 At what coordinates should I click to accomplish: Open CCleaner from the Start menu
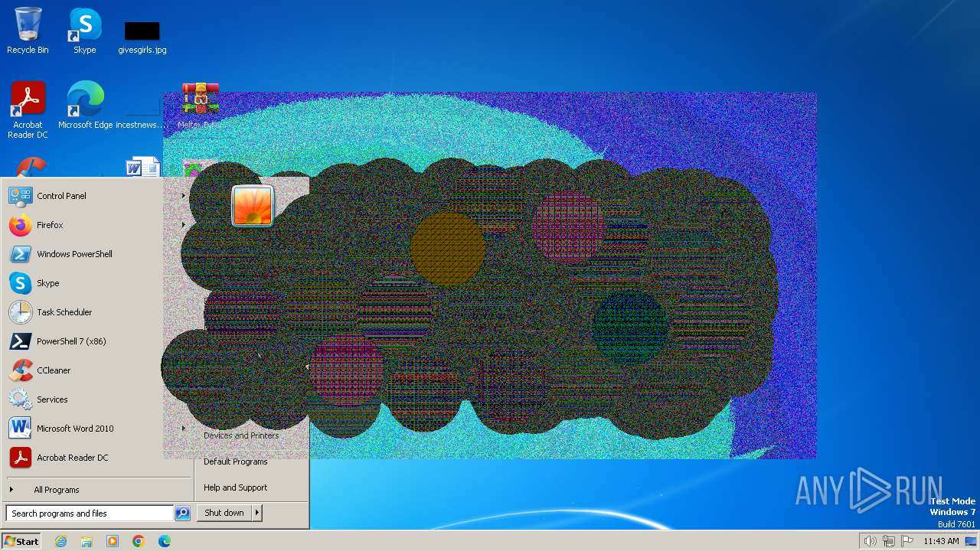point(97,370)
